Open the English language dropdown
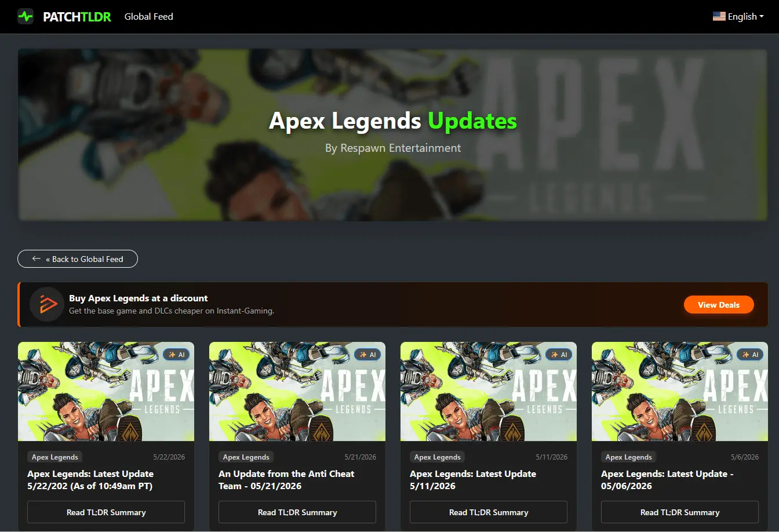779x532 pixels. click(738, 16)
